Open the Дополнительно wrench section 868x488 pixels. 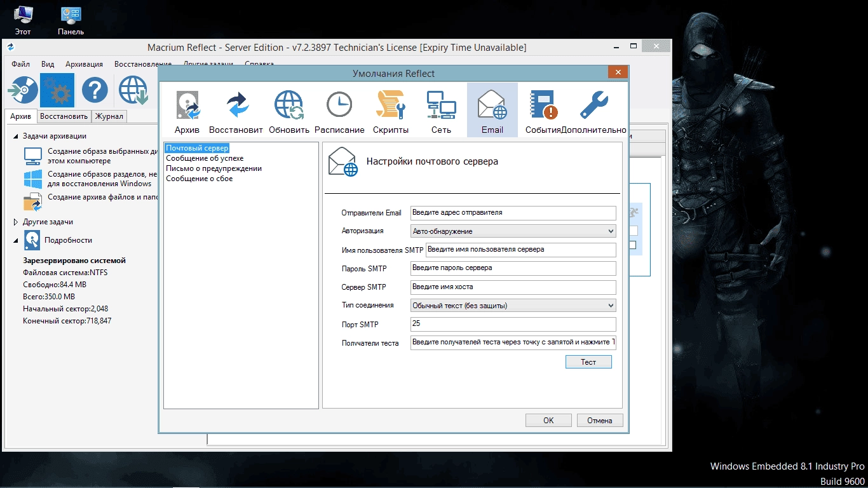[594, 110]
